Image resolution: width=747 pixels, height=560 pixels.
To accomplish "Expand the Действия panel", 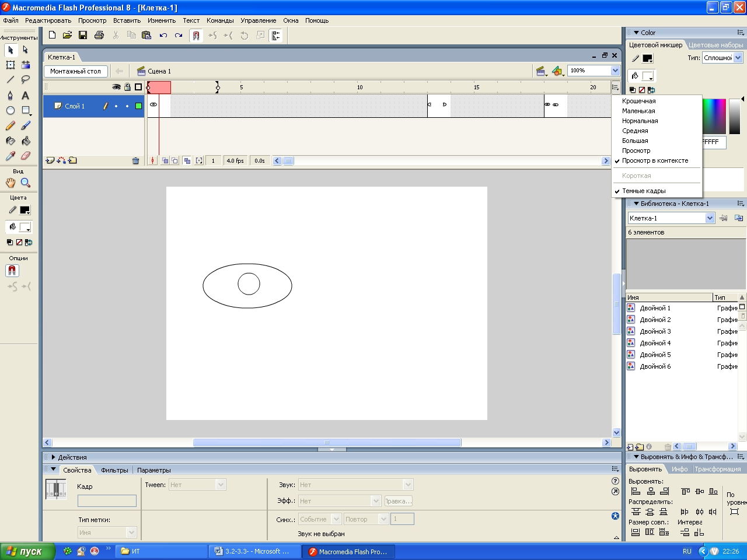I will [x=54, y=457].
